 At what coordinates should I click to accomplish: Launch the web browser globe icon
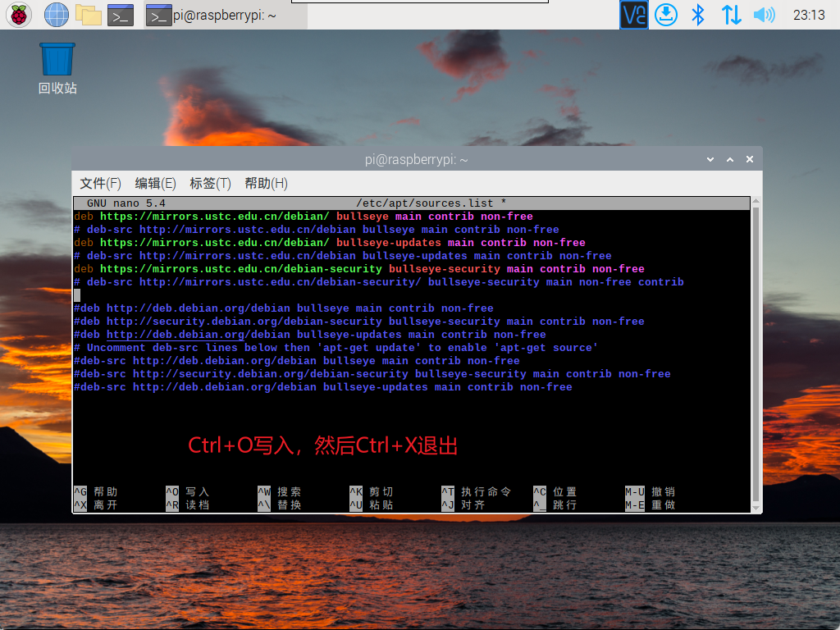click(x=57, y=15)
